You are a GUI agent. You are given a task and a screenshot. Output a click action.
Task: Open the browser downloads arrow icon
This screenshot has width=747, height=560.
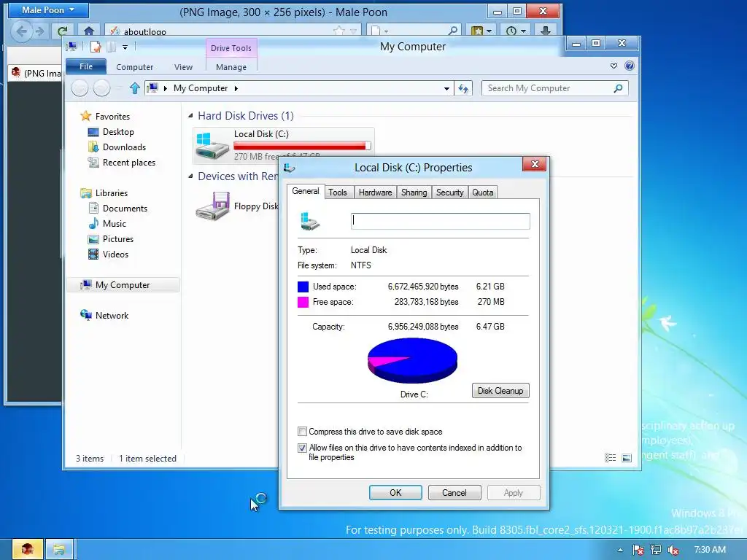pos(546,31)
